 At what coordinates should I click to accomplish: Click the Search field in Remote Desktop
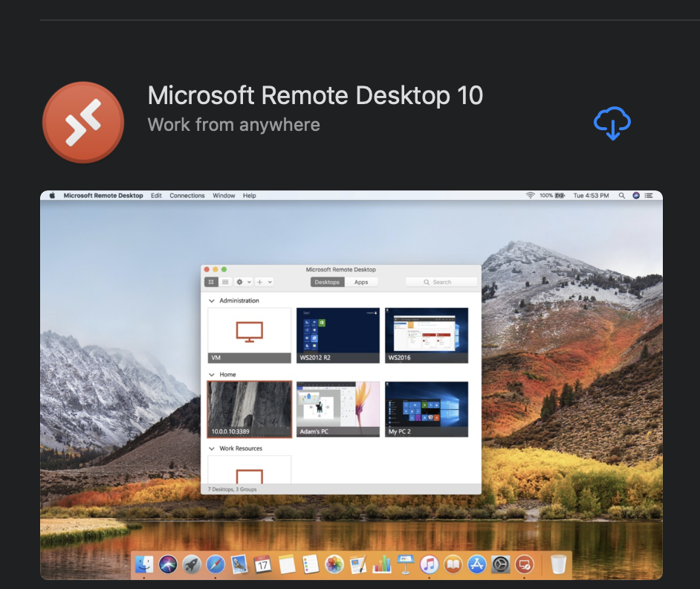441,282
